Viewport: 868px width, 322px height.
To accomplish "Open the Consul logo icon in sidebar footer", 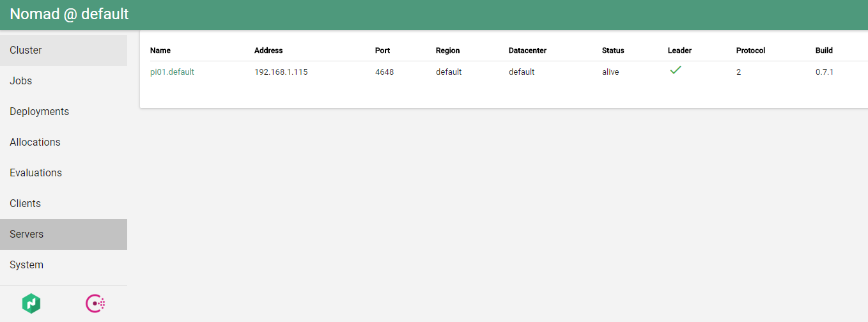I will pos(95,303).
